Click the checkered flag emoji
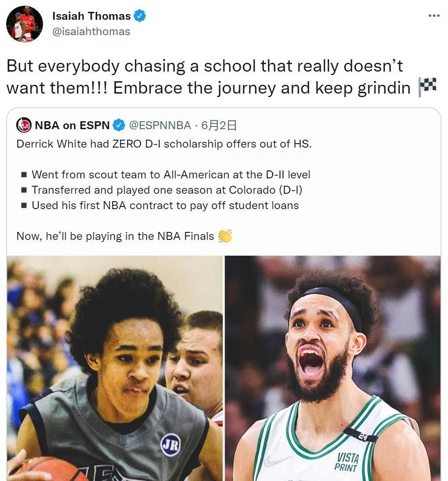 point(427,87)
